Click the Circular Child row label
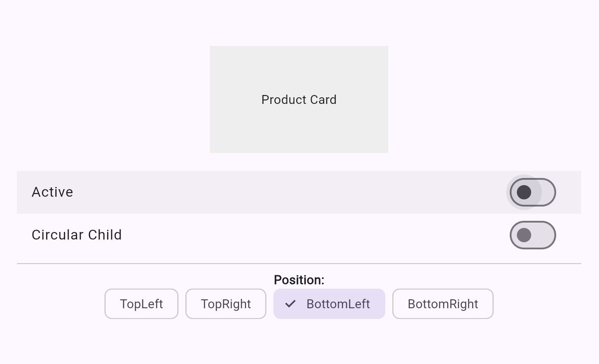 (76, 235)
